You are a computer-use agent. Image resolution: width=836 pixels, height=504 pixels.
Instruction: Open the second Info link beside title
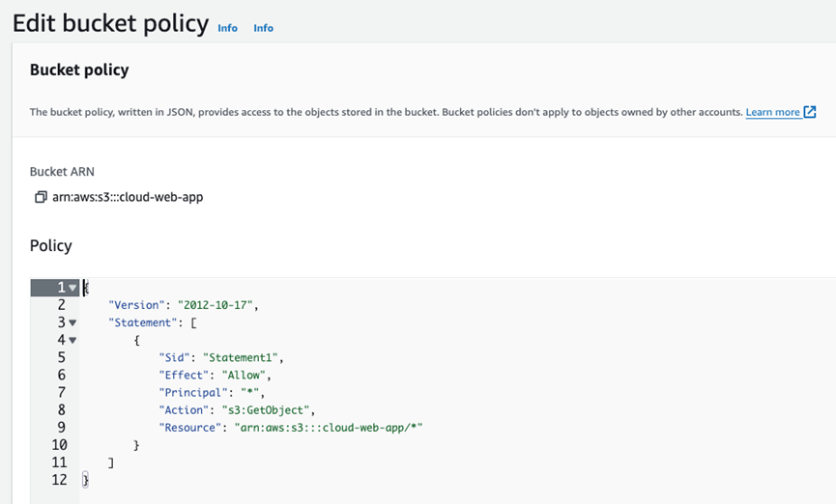click(x=264, y=28)
